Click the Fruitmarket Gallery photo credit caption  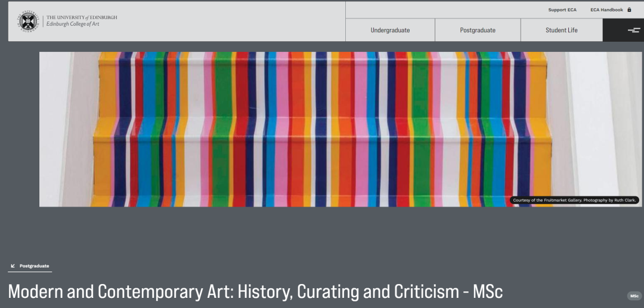pos(575,201)
